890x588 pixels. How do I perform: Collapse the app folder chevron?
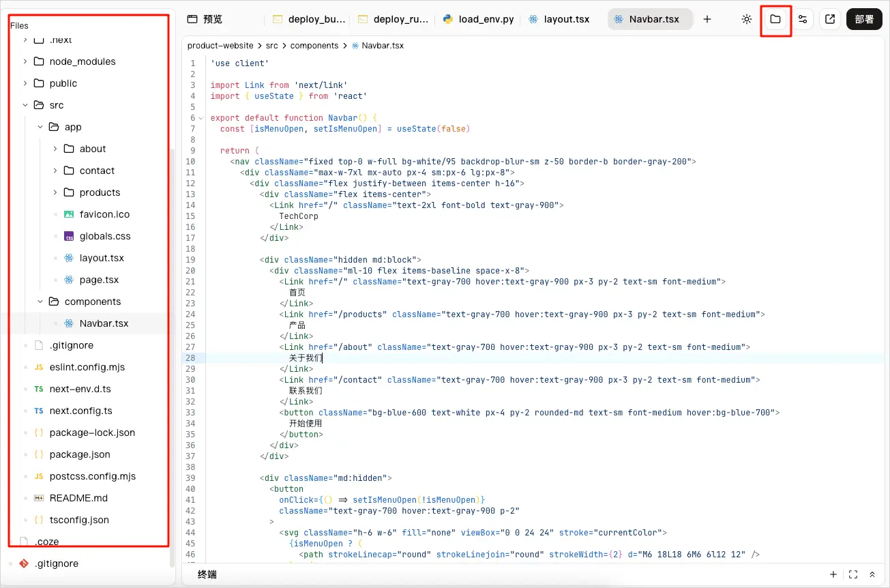pos(40,127)
